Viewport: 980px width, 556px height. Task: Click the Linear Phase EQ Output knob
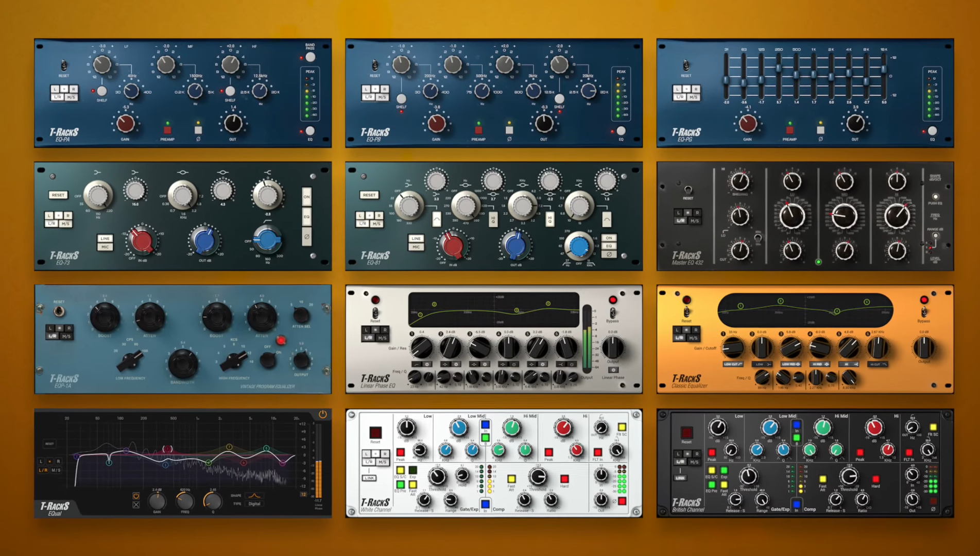coord(612,348)
